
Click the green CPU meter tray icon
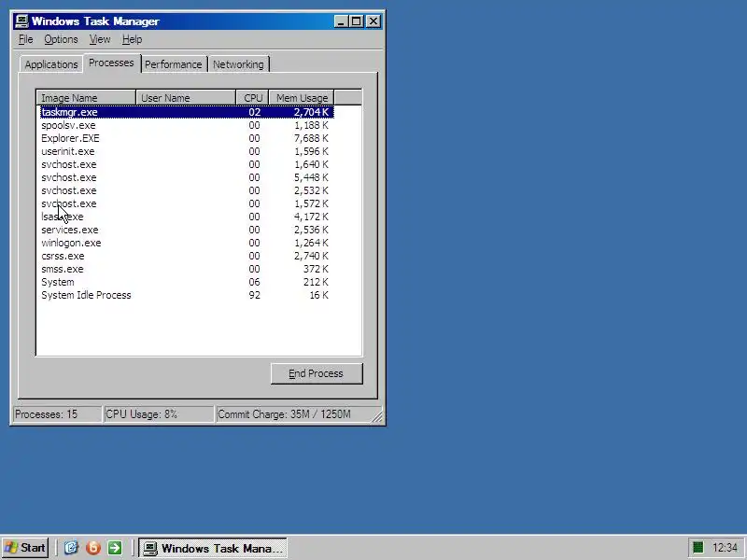(698, 548)
